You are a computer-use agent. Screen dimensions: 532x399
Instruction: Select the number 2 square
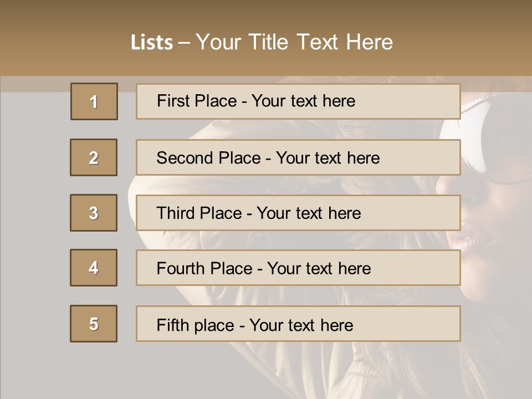94,157
